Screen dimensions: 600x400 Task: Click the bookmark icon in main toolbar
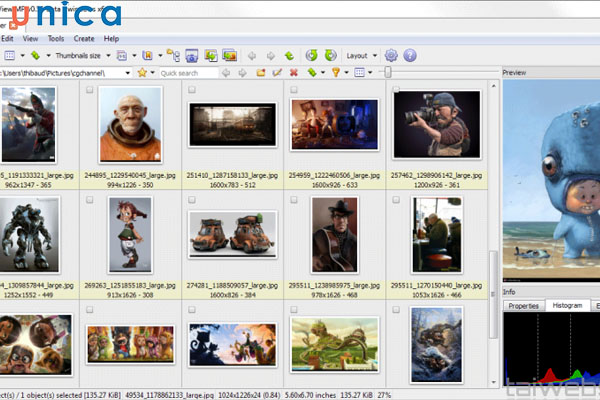click(x=147, y=56)
